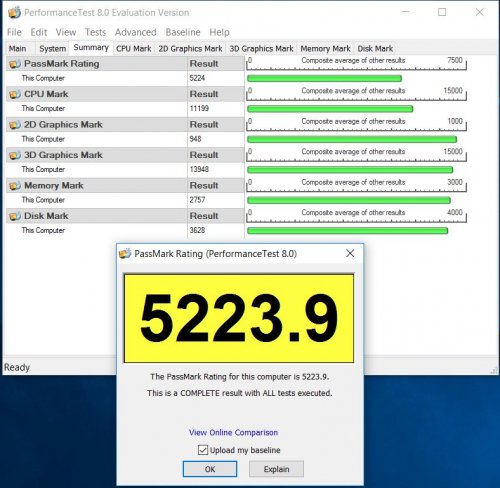Image resolution: width=500 pixels, height=488 pixels.
Task: Click the Memory Mark section icon
Action: [x=15, y=186]
